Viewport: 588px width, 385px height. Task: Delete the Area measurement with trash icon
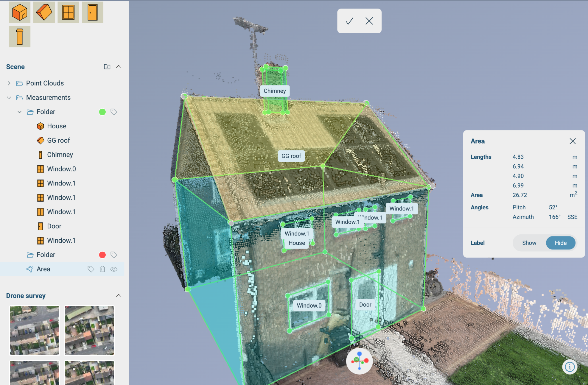pyautogui.click(x=102, y=269)
